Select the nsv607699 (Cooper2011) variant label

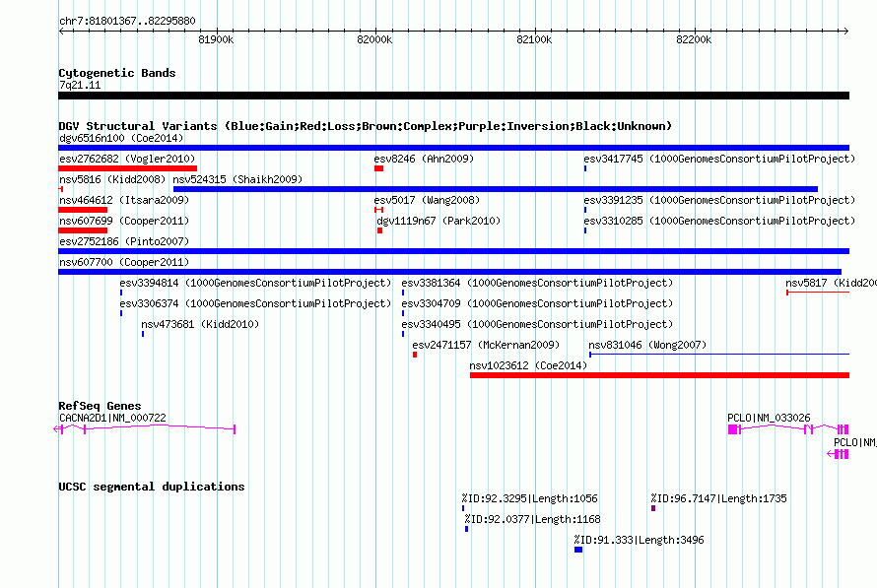124,221
